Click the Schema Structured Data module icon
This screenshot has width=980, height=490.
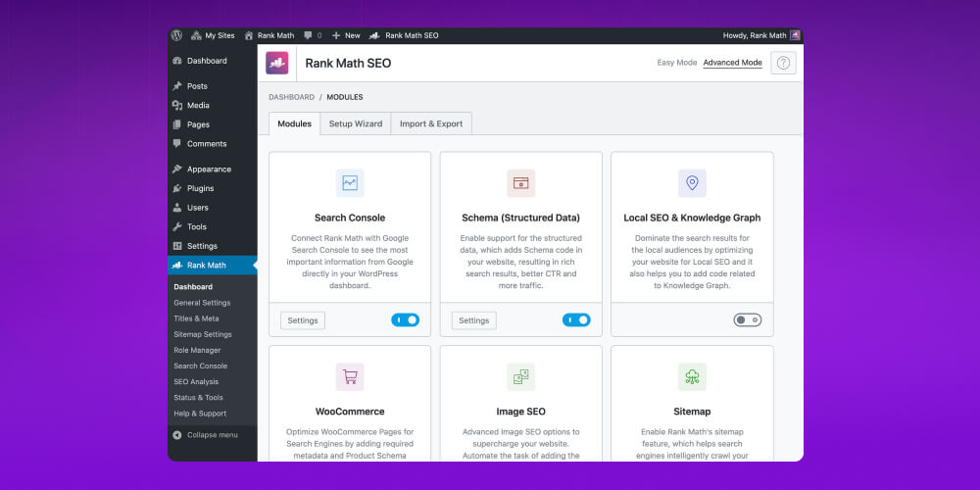coord(520,182)
